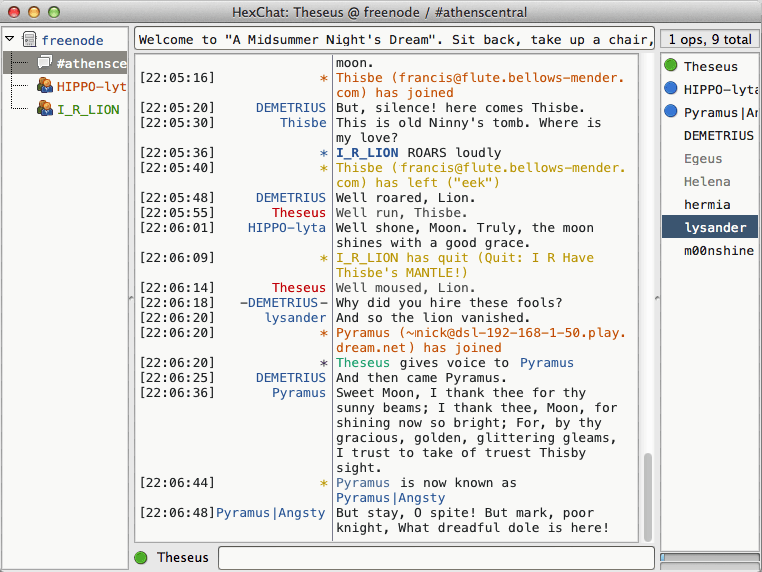This screenshot has width=762, height=572.
Task: Click the freenode server icon
Action: point(29,40)
